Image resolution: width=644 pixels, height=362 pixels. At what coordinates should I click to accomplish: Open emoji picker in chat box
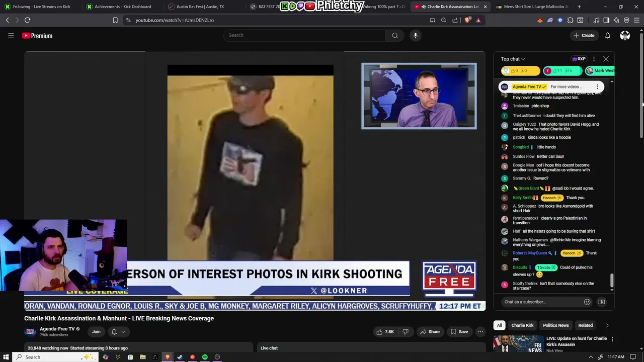pos(587,302)
